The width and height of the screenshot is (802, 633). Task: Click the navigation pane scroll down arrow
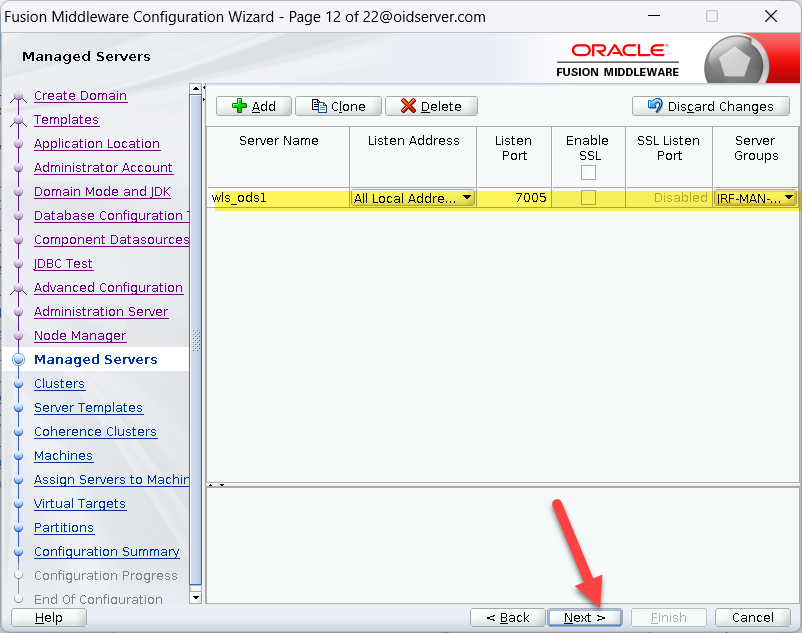tap(195, 597)
